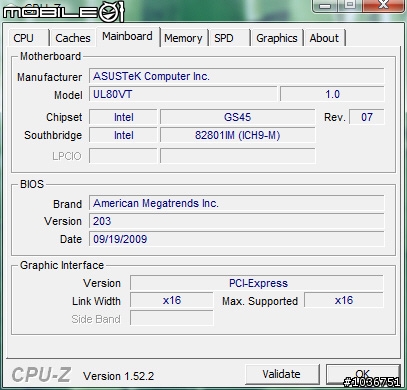Click the Chipset vendor Intel field
Viewport: 407px width, 390px height.
pyautogui.click(x=123, y=117)
